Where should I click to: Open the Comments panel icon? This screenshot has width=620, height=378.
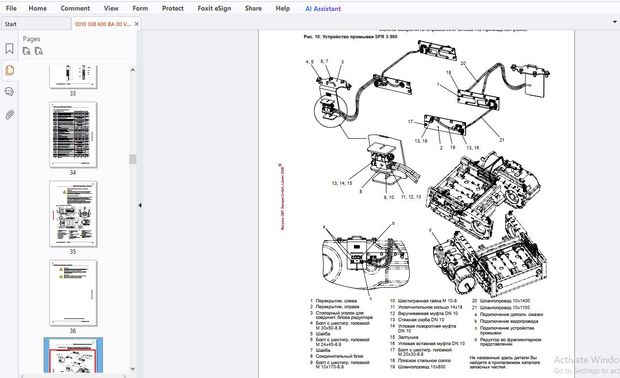(x=9, y=92)
